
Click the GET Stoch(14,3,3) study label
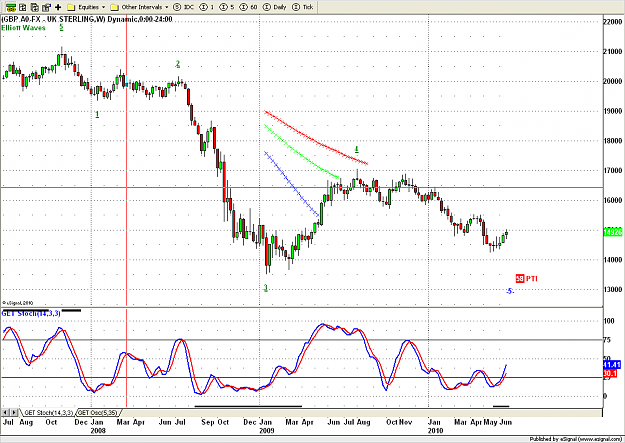(x=31, y=313)
